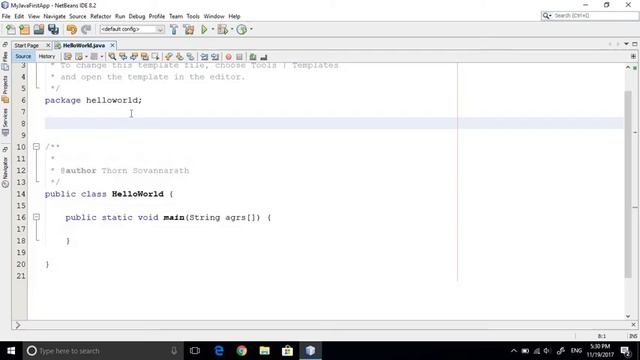640x360 pixels.
Task: Open the default config combo box
Action: tap(132, 29)
